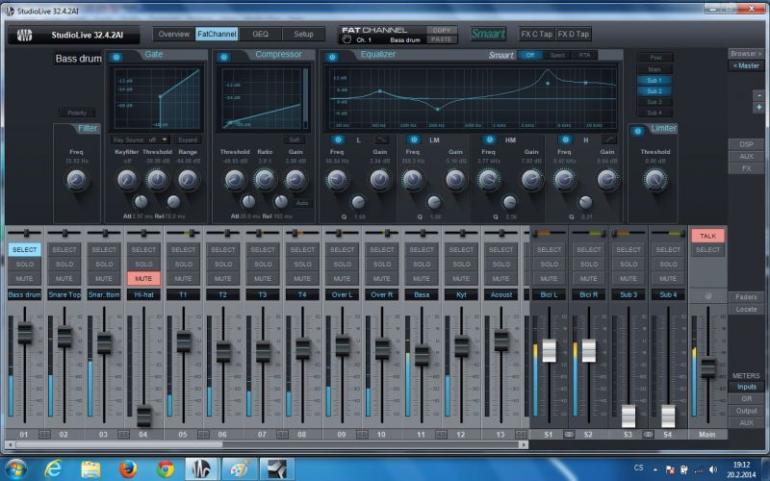Click the HM band Freq knob
The width and height of the screenshot is (770, 481).
tap(489, 180)
